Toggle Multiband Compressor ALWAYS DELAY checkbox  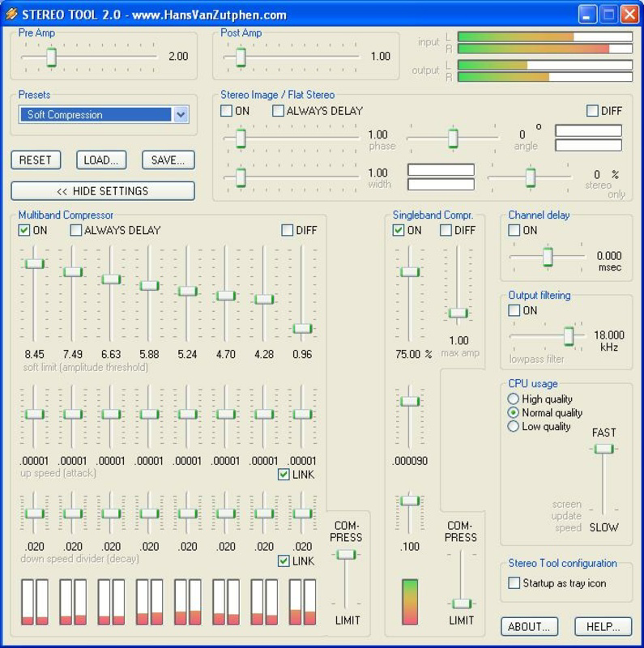[76, 230]
